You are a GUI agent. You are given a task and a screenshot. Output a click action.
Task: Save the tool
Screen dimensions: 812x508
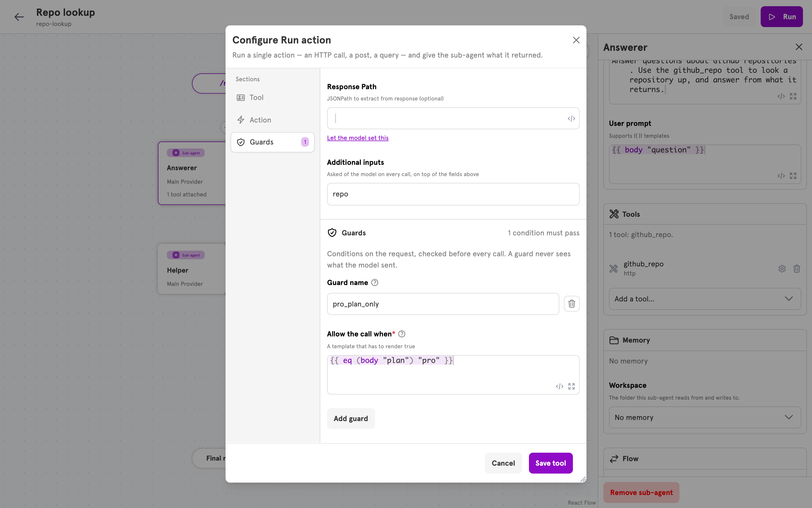click(550, 463)
